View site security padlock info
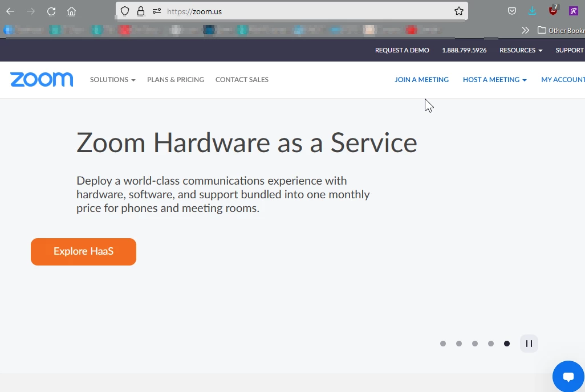Image resolution: width=585 pixels, height=392 pixels. click(141, 11)
